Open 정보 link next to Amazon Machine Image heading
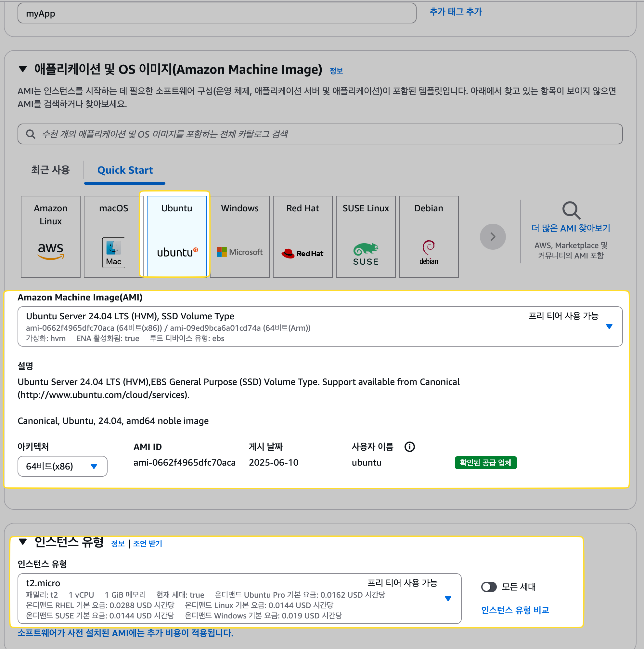Screen dimensions: 644x649 [336, 71]
